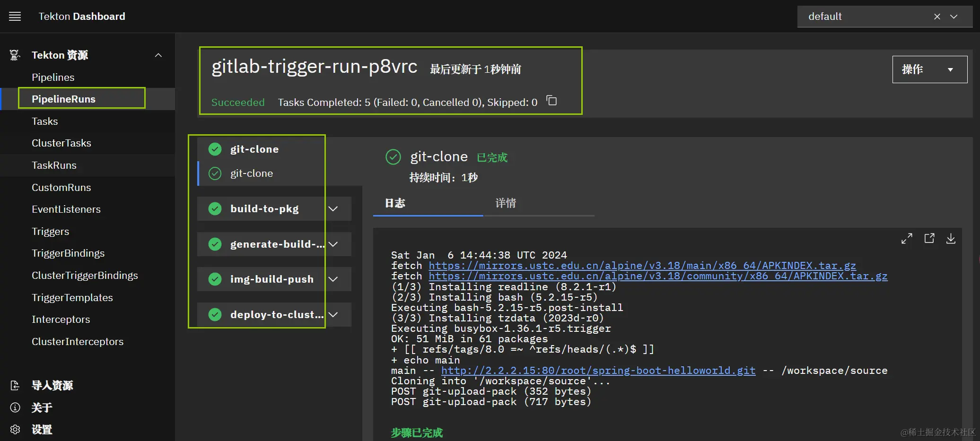Open ClusterTasks in sidebar
Viewport: 980px width, 441px height.
61,143
